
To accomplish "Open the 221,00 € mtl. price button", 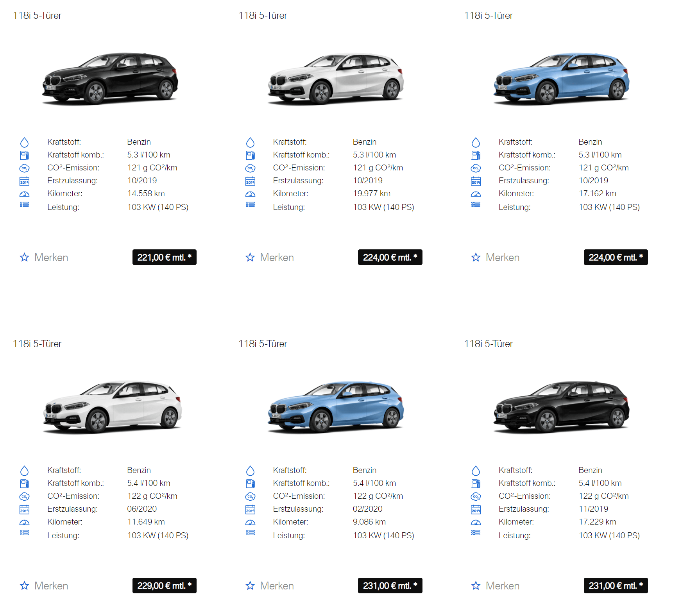I will pyautogui.click(x=165, y=257).
